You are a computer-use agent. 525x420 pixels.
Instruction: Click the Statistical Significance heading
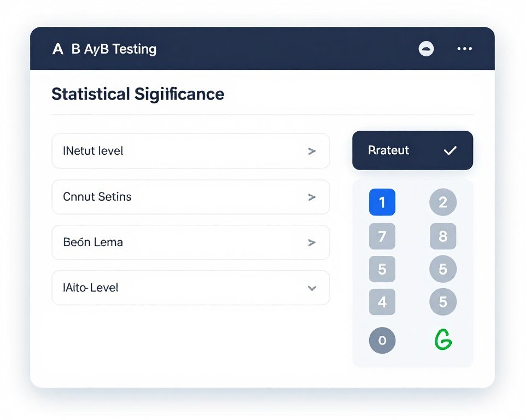click(x=138, y=94)
